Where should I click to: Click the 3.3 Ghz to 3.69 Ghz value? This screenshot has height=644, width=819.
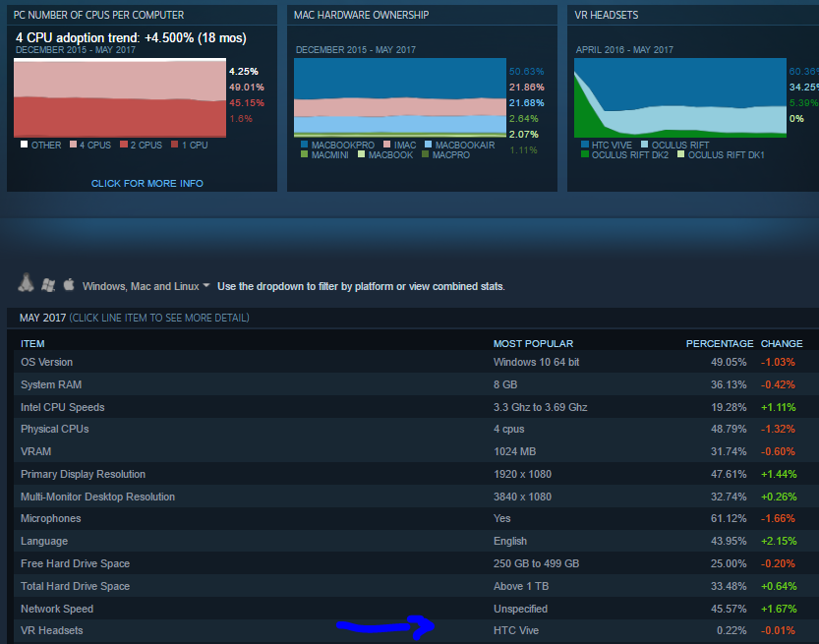click(540, 407)
